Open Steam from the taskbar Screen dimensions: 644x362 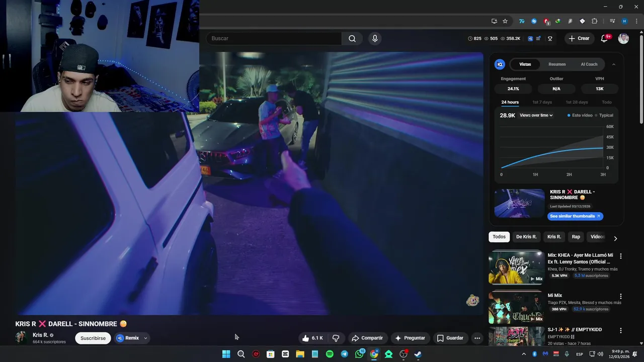coord(418,354)
